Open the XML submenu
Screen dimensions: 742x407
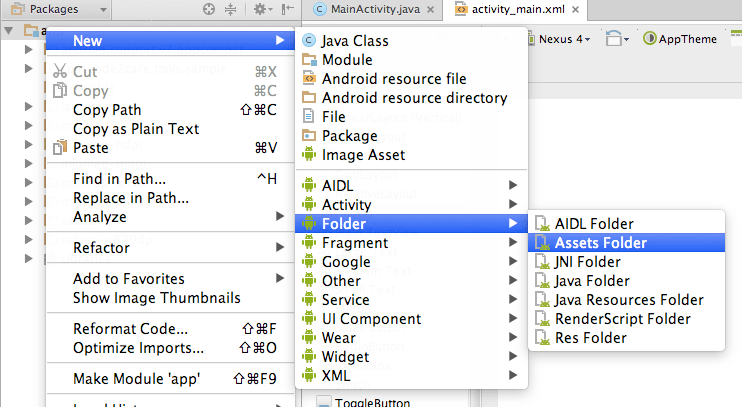411,376
